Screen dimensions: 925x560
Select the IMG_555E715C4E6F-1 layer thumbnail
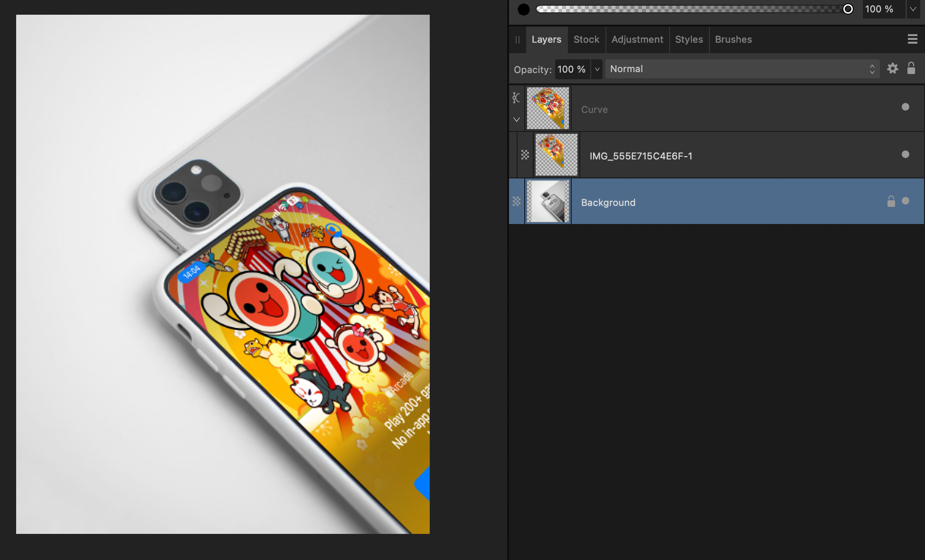pyautogui.click(x=557, y=155)
